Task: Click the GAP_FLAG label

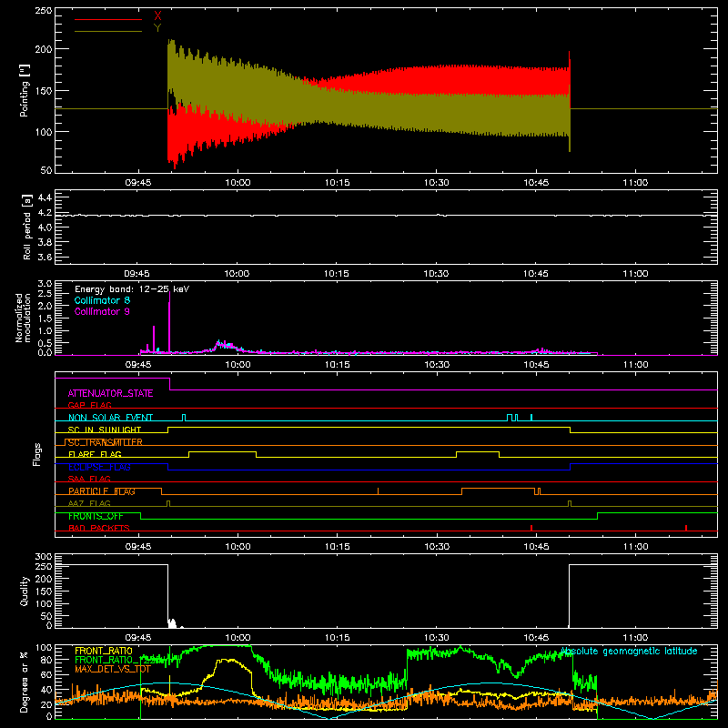Action: pos(89,405)
